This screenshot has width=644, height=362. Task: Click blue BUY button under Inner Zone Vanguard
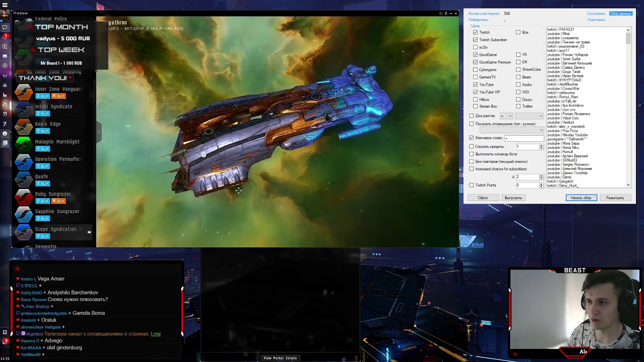42,96
